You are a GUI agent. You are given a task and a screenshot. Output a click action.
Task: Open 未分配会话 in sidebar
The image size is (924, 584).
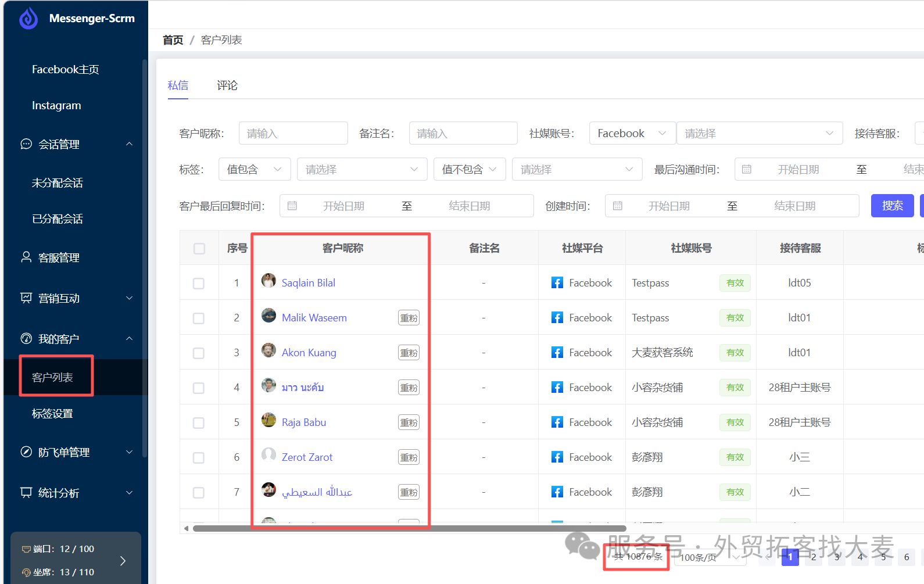click(x=58, y=182)
